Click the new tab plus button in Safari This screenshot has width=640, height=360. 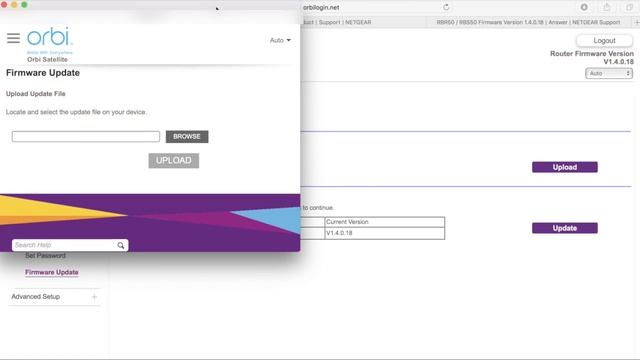coord(636,22)
